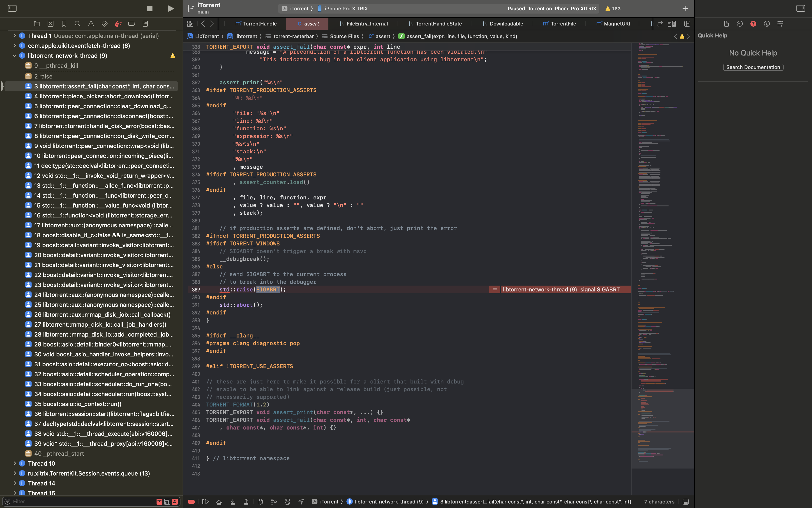Select the Bookmark navigator

pyautogui.click(x=64, y=23)
